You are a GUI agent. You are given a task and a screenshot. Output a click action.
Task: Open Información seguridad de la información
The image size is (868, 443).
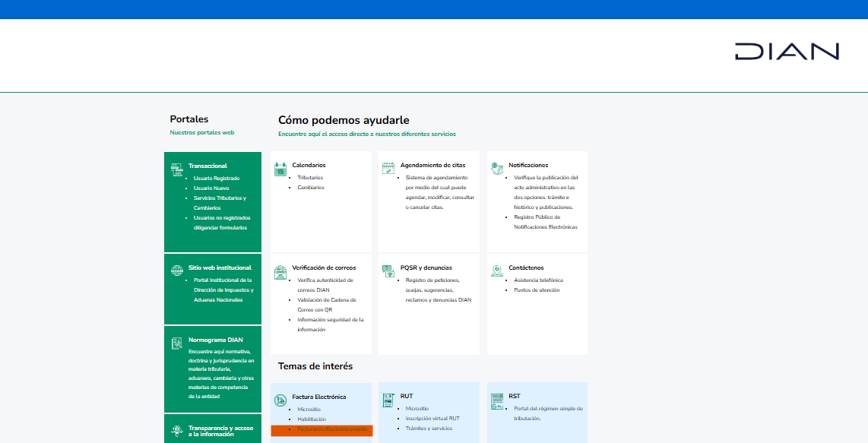point(331,324)
